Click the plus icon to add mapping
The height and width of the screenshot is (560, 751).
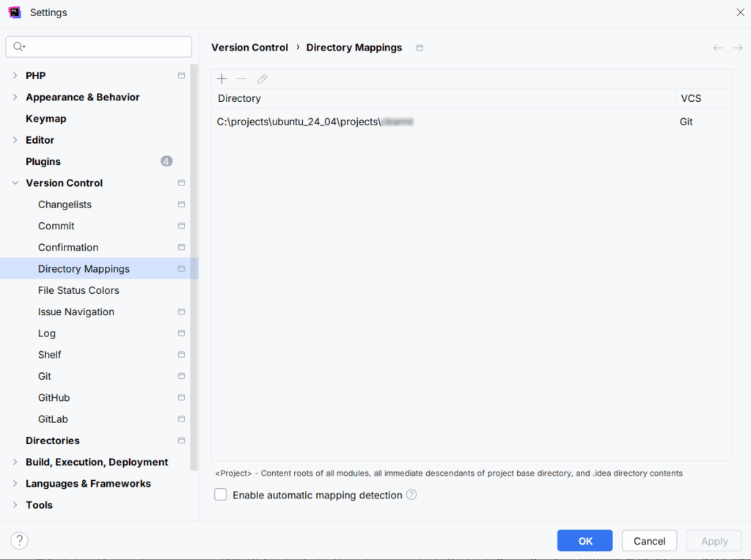tap(222, 79)
